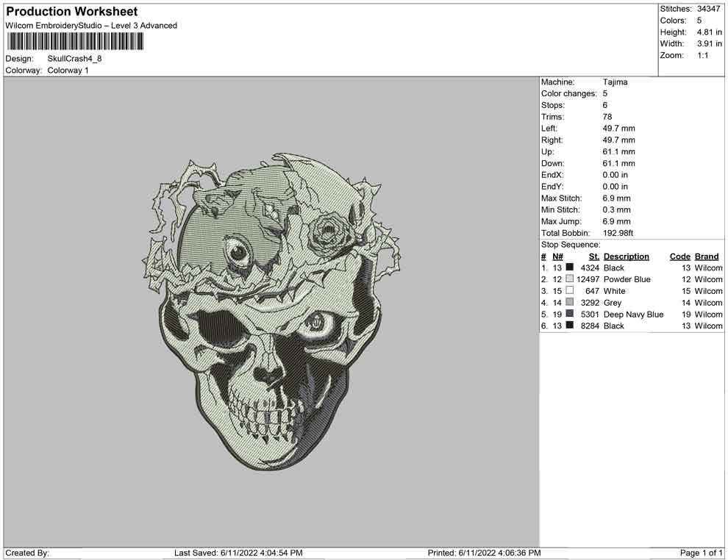Click the Page 1 of 1 footer

(701, 553)
